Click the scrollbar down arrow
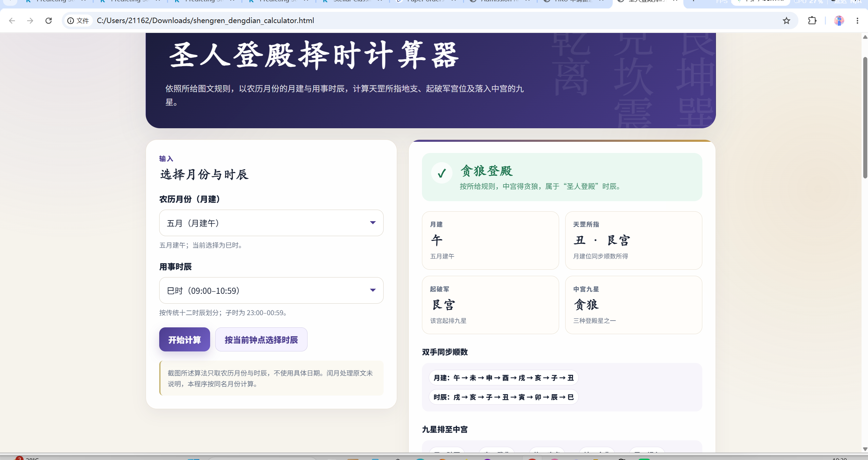This screenshot has height=460, width=868. [x=865, y=449]
